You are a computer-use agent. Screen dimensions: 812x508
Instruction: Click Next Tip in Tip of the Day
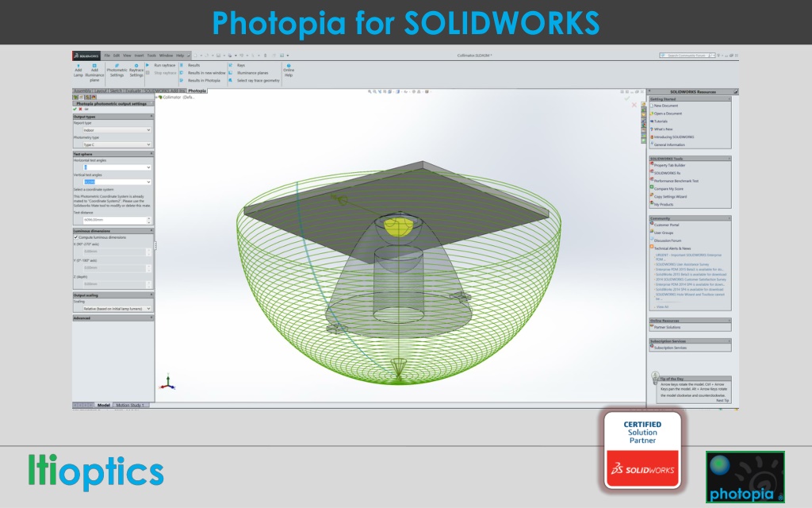point(722,400)
